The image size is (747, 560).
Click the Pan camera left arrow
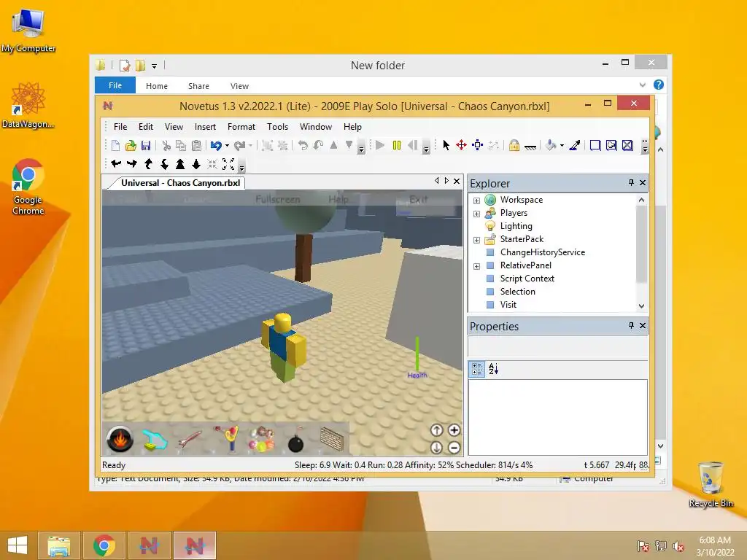116,164
